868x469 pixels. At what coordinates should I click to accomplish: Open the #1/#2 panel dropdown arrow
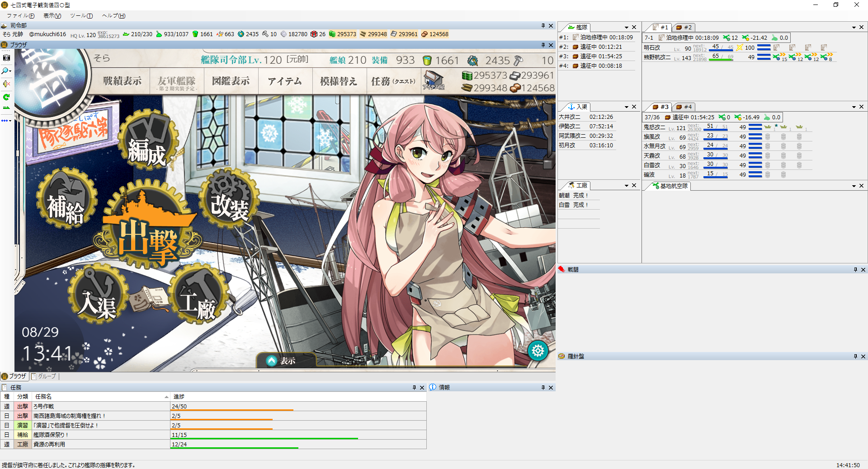[x=854, y=28]
